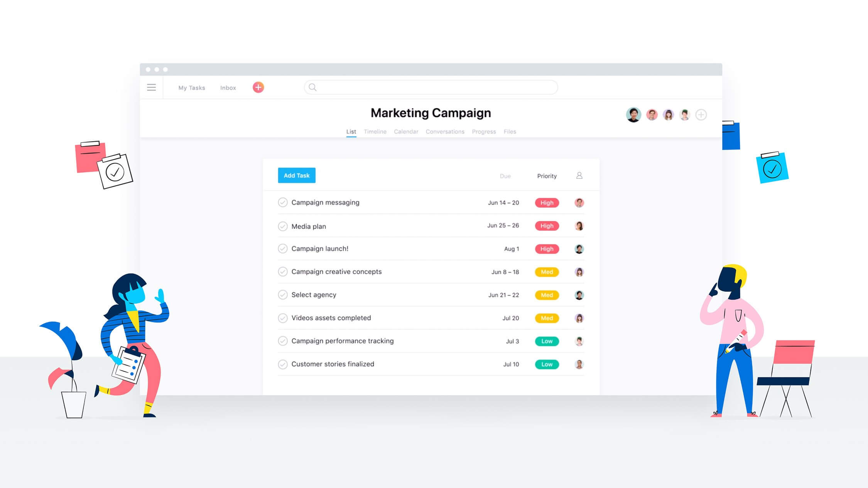Check off the Media plan task
The image size is (868, 488).
point(283,226)
